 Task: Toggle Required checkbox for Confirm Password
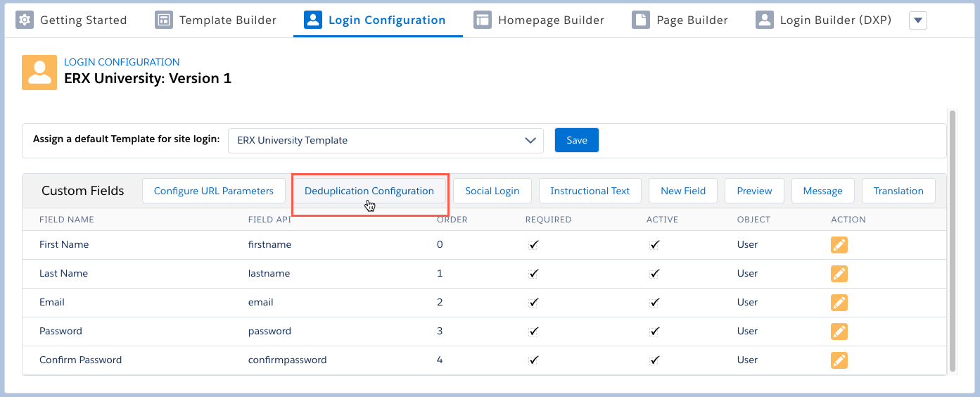(534, 360)
